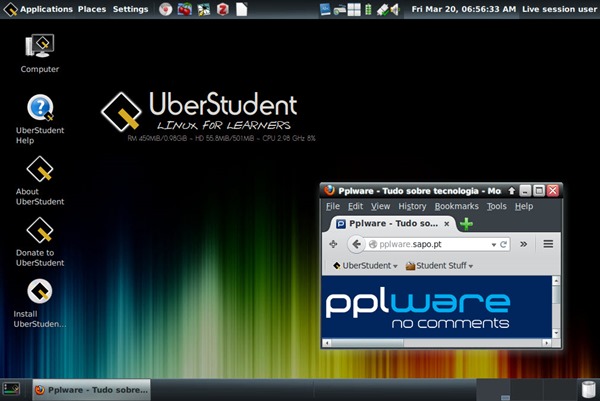Open the network connection tray icon
Image resolution: width=600 pixels, height=401 pixels.
point(382,10)
